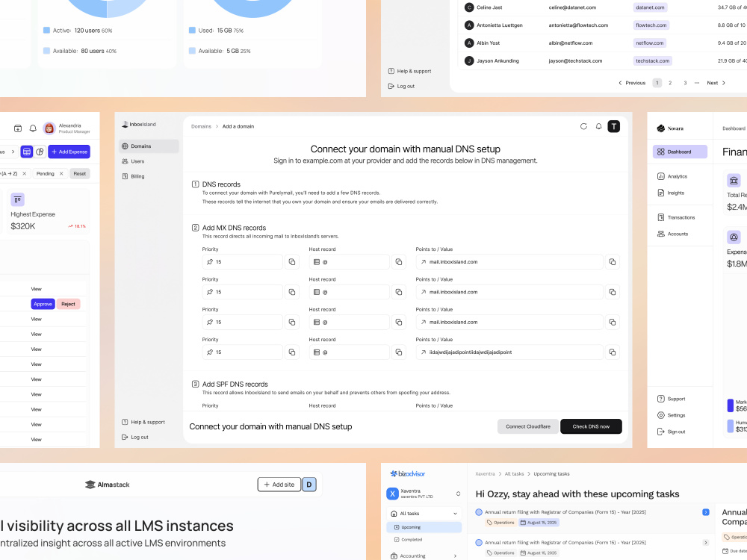Copy the iidajwdijajadipoint value
This screenshot has width=747, height=560.
(613, 352)
